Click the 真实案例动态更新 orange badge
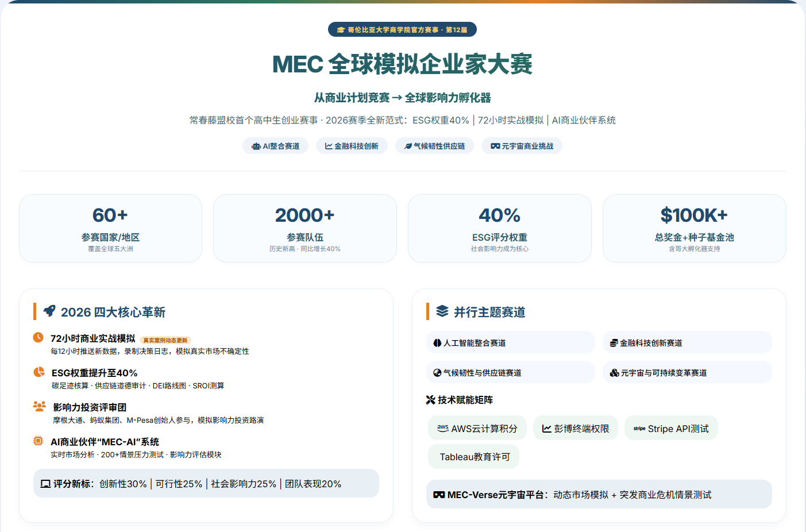The image size is (806, 532). point(165,340)
